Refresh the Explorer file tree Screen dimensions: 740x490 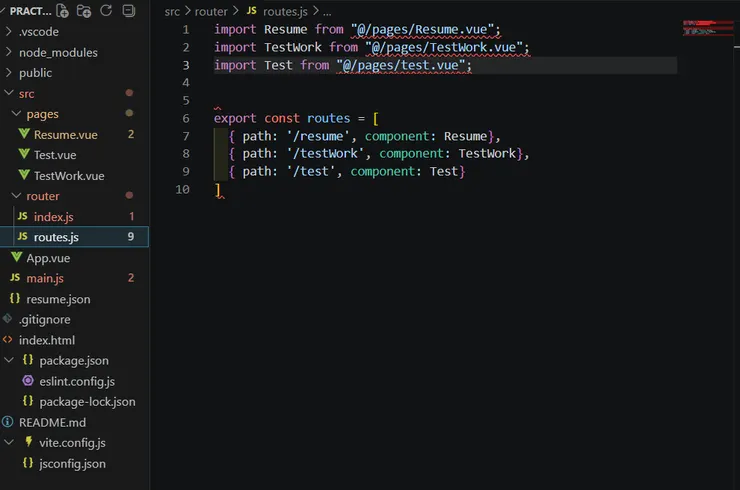107,11
